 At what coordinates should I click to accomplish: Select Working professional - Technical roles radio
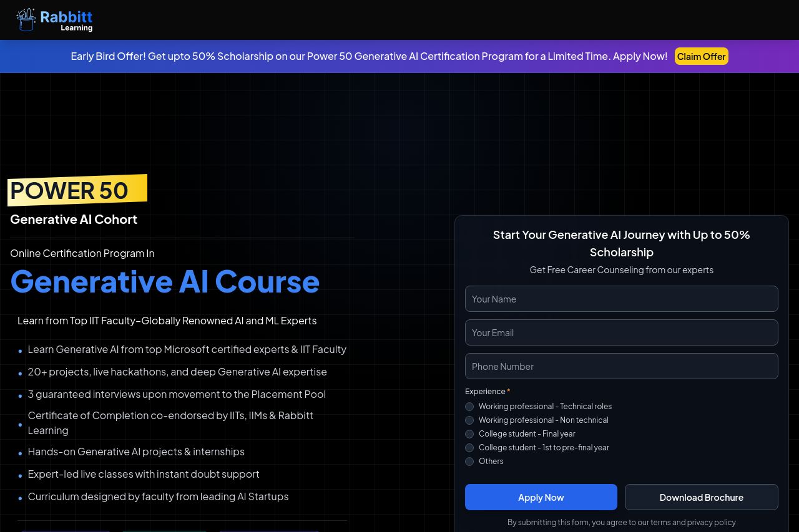coord(469,407)
